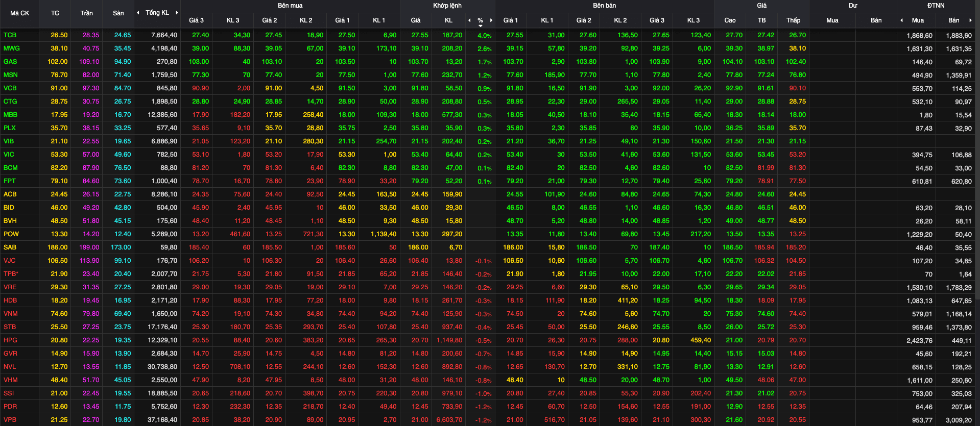This screenshot has width=980, height=426.
Task: Sort by TC reference price header
Action: (55, 13)
